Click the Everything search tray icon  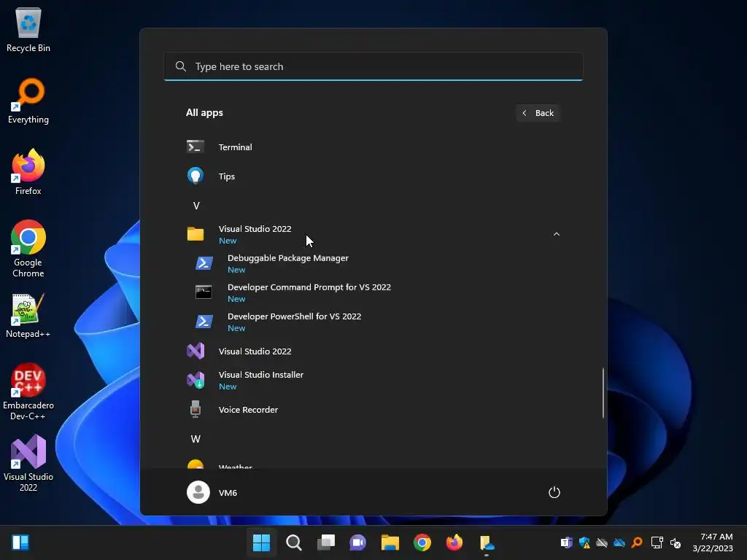(637, 542)
